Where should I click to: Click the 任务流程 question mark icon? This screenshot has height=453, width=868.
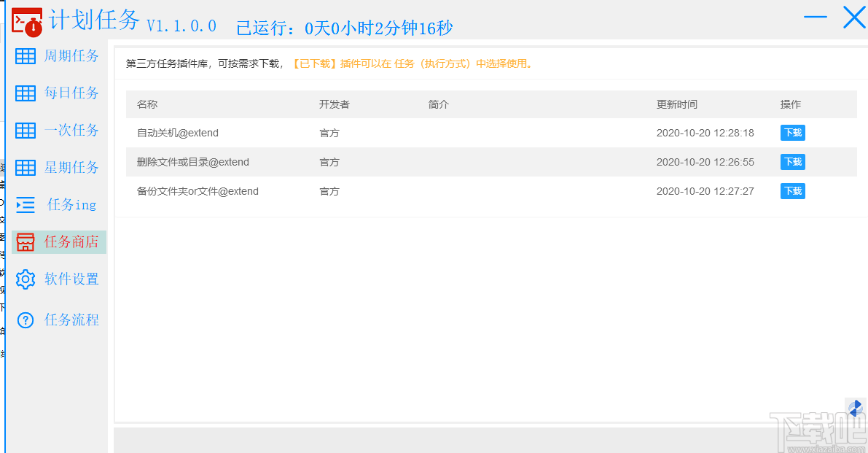[x=26, y=320]
